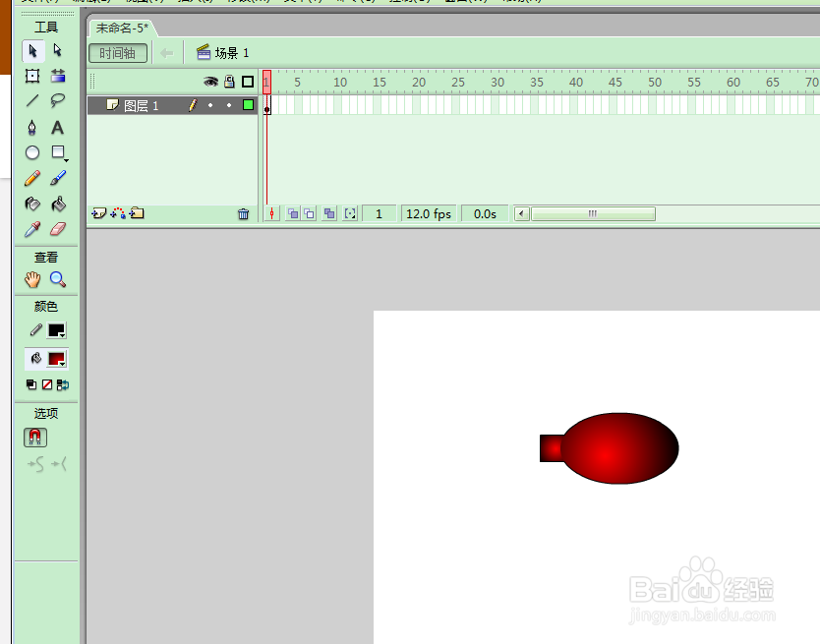Select the Free Transform tool

pos(32,76)
